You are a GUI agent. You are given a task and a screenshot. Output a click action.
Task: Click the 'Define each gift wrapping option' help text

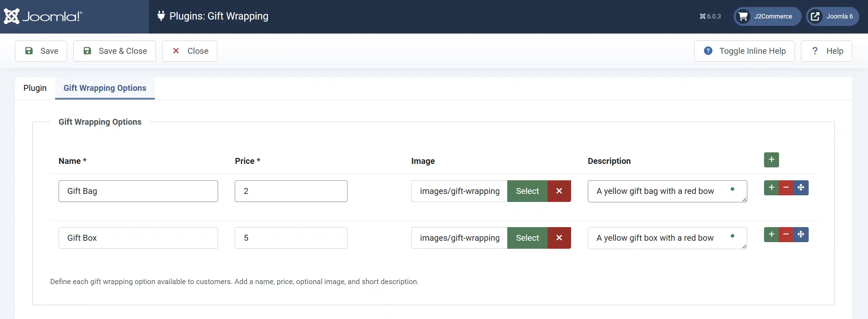tap(234, 282)
